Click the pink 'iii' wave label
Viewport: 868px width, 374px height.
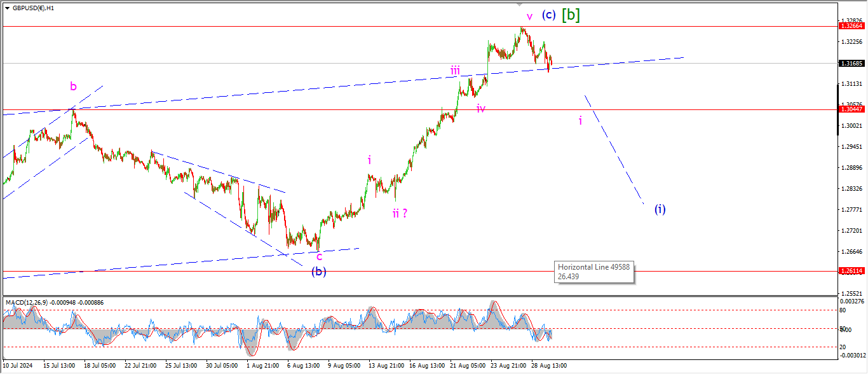(455, 71)
